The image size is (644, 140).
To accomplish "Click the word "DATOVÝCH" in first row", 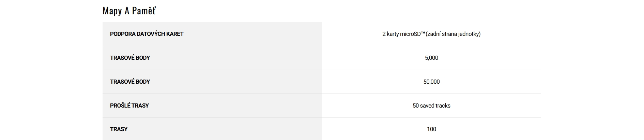I will [151, 34].
